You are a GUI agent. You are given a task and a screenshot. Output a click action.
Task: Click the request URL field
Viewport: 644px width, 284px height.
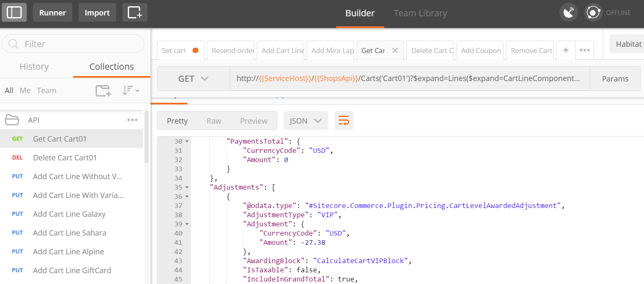[409, 79]
